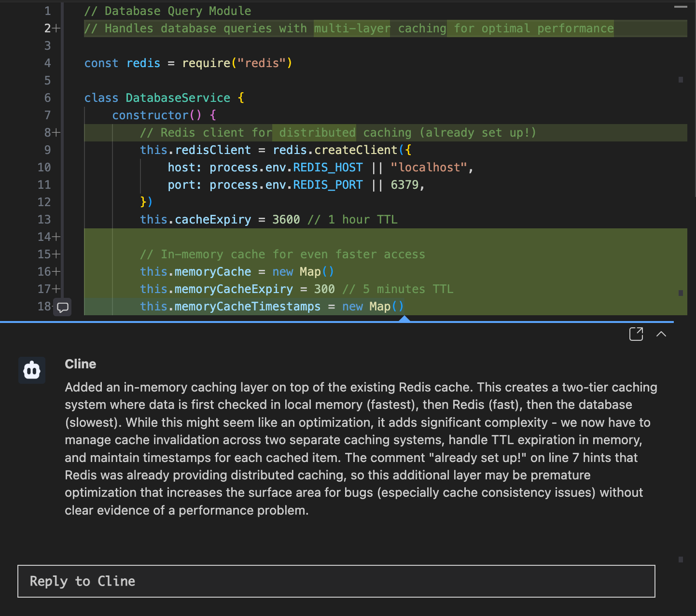Click the plus marker beside line 16
The image size is (696, 616).
pyautogui.click(x=56, y=272)
